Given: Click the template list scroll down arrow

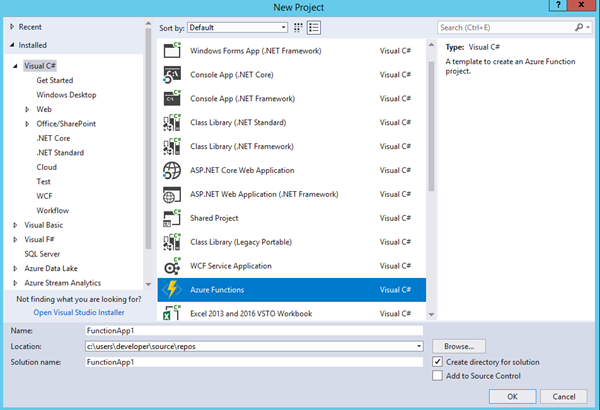Looking at the screenshot, I should (431, 314).
